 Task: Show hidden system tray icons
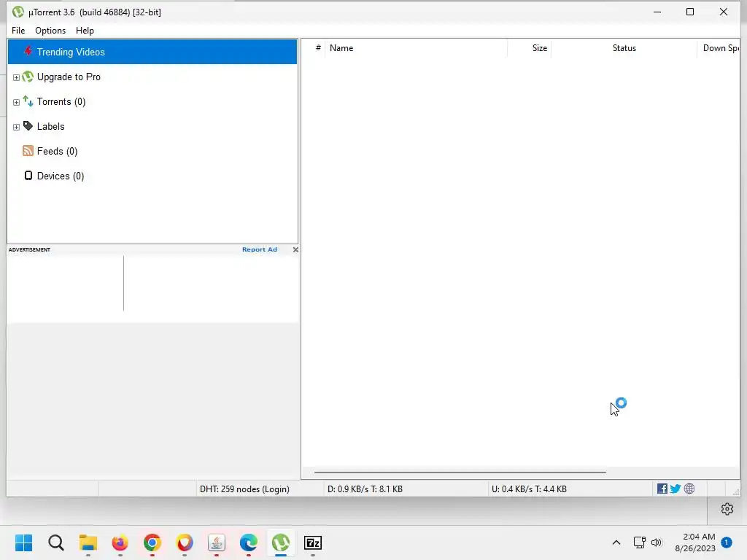point(616,542)
